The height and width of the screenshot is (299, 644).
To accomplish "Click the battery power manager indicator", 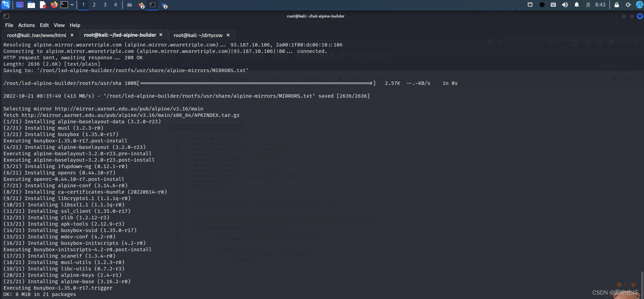I will [588, 5].
